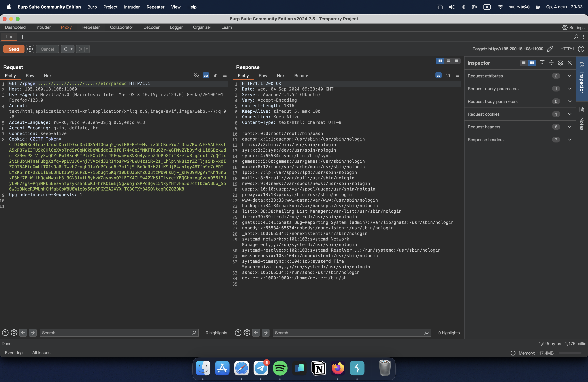Viewport: 588px width, 382px height.
Task: Click the Notes side panel icon
Action: click(x=582, y=110)
